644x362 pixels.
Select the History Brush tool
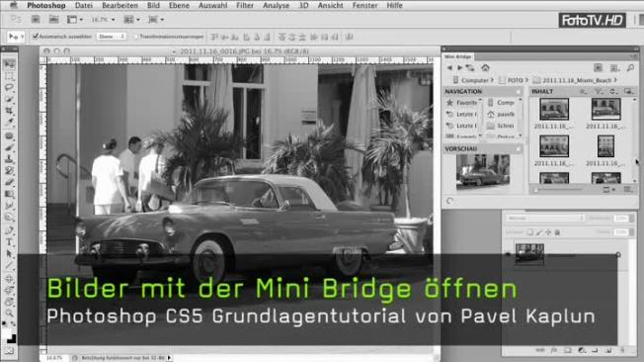(9, 171)
